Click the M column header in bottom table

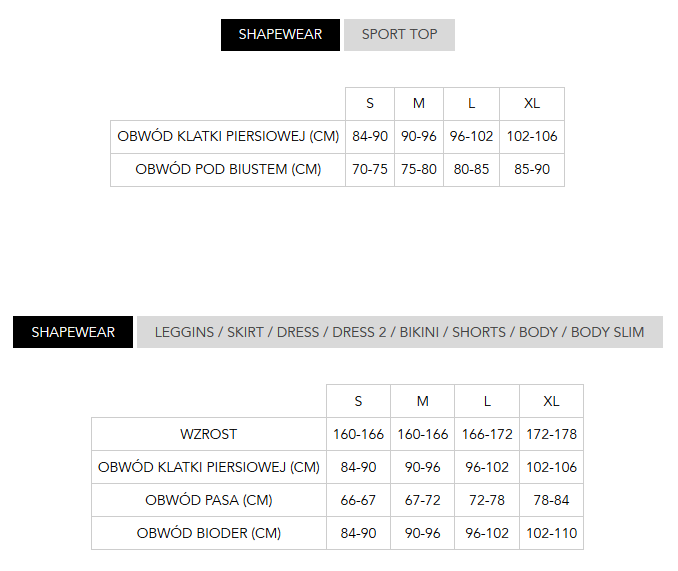click(x=423, y=401)
